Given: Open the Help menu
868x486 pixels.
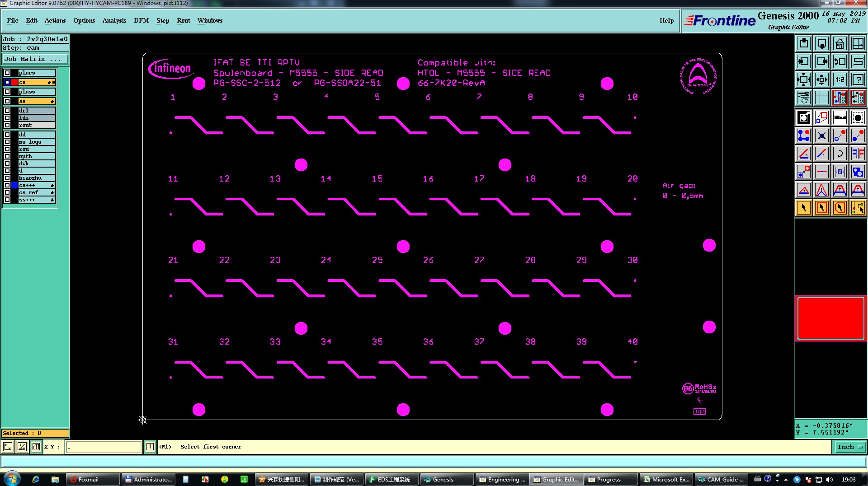Looking at the screenshot, I should [667, 21].
